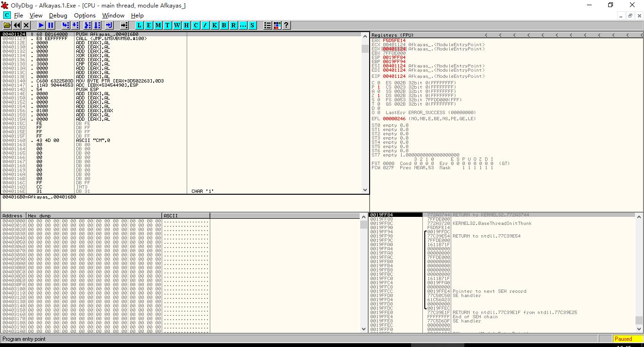Click the disassembly pane scrollbar down arrow
Screen dimensions: 644x347
coord(365,190)
